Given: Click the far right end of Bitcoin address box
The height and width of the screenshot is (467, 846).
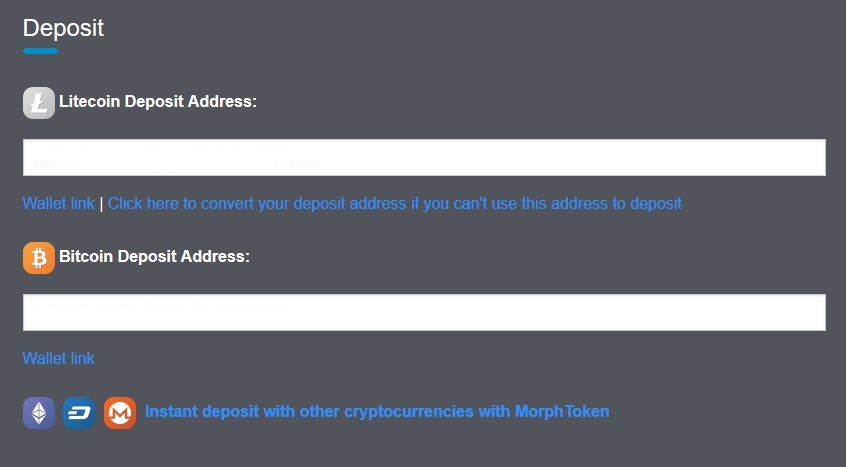Looking at the screenshot, I should pyautogui.click(x=817, y=312).
